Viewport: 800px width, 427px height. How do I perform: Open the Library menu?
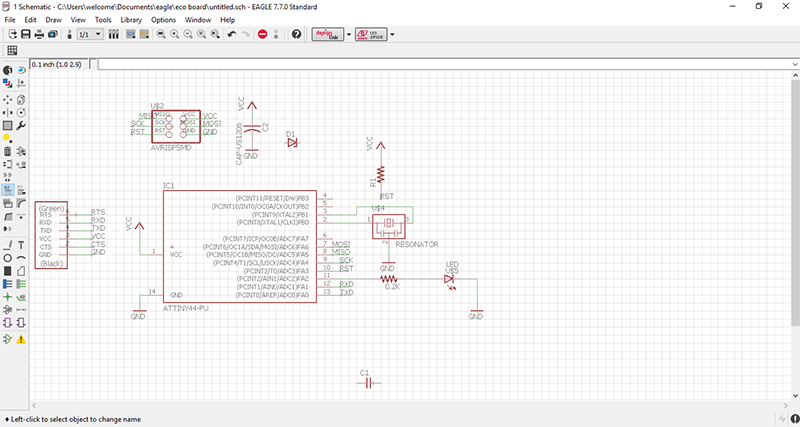131,20
